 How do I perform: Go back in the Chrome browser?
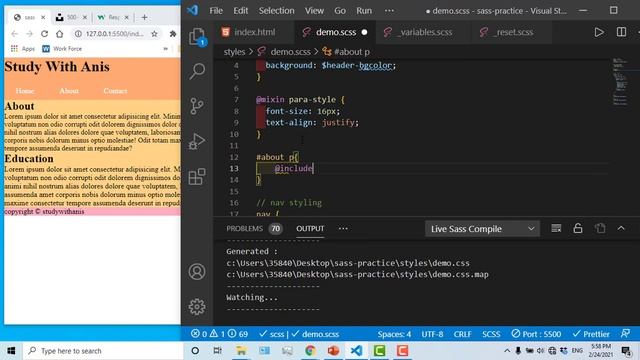click(15, 34)
